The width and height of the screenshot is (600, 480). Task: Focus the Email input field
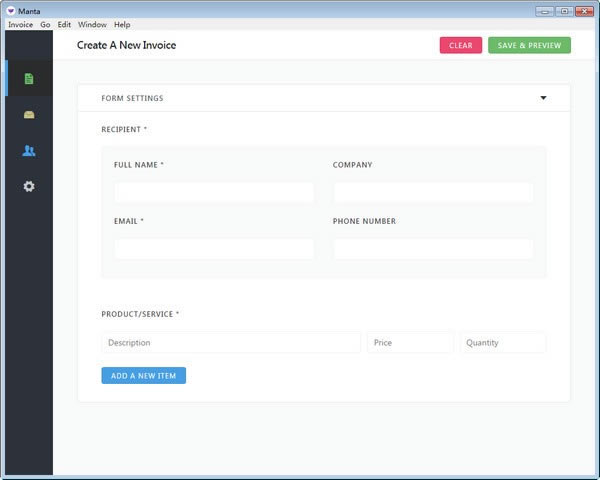coord(214,249)
